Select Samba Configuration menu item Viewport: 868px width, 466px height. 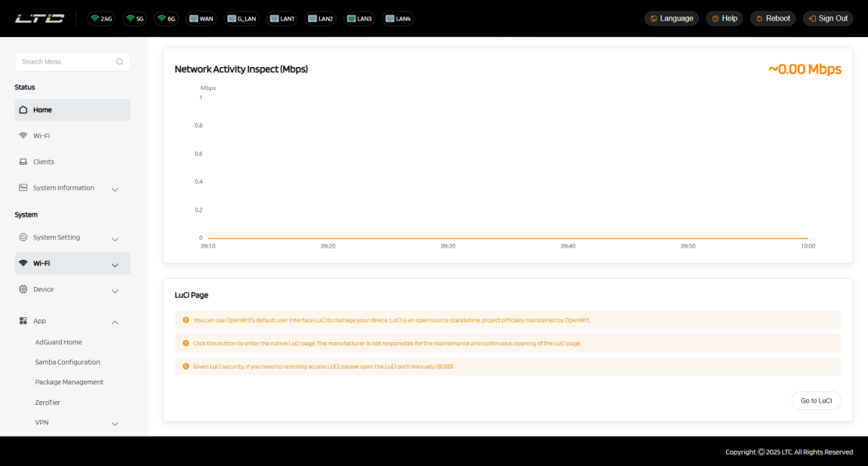(x=67, y=362)
